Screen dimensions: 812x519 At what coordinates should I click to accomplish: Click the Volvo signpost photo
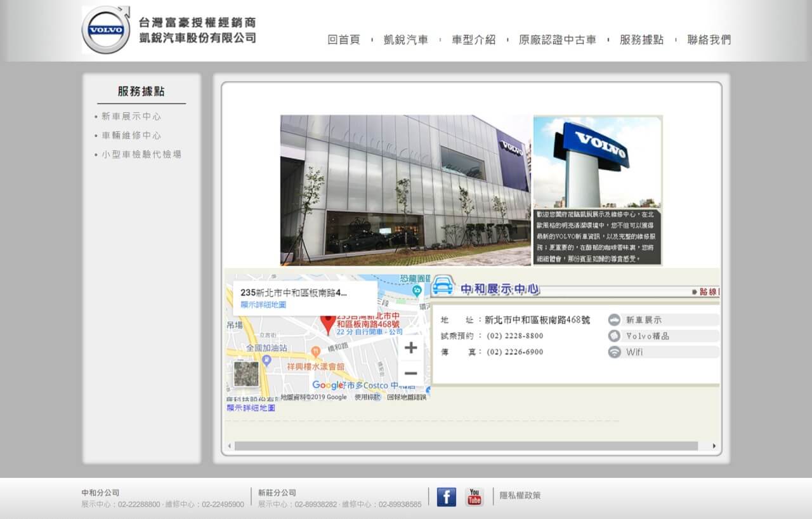click(598, 162)
